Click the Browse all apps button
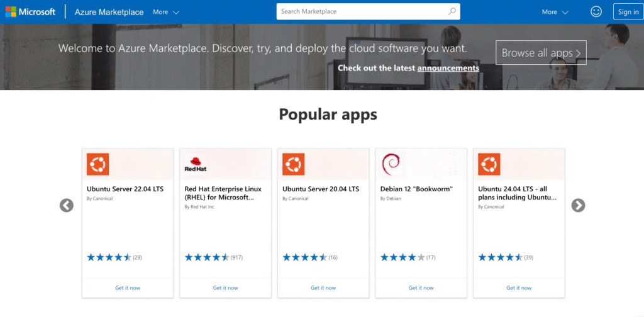The image size is (644, 317). pos(541,53)
